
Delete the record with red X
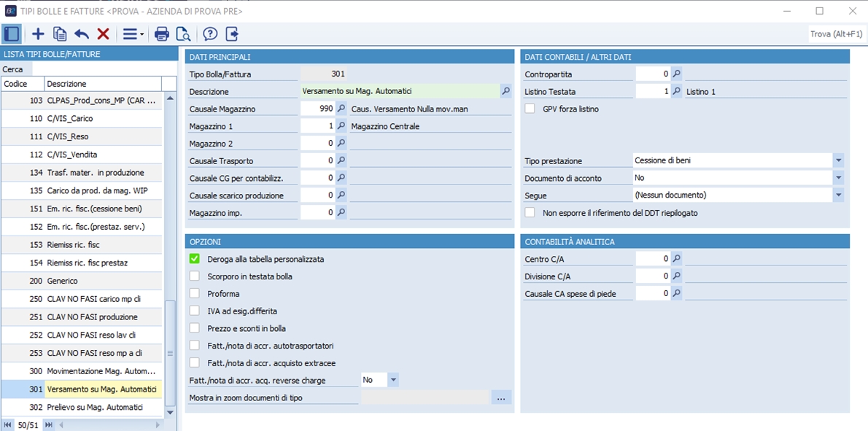[x=104, y=34]
